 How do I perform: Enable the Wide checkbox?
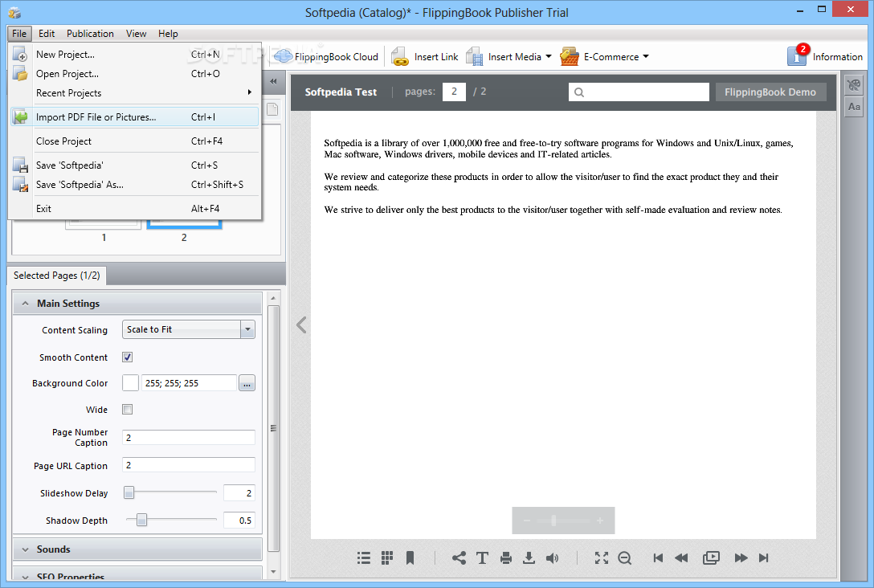[128, 410]
